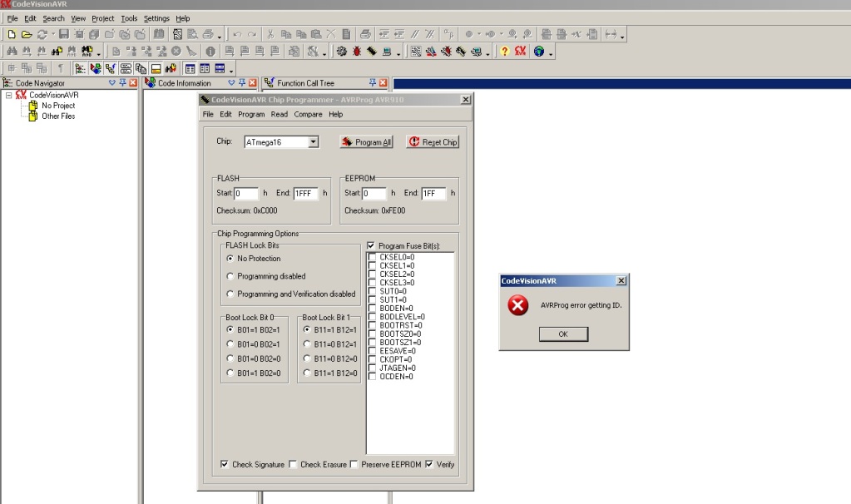Expand dropdown after replace-in-files icon
The image size is (851, 504).
(98, 53)
